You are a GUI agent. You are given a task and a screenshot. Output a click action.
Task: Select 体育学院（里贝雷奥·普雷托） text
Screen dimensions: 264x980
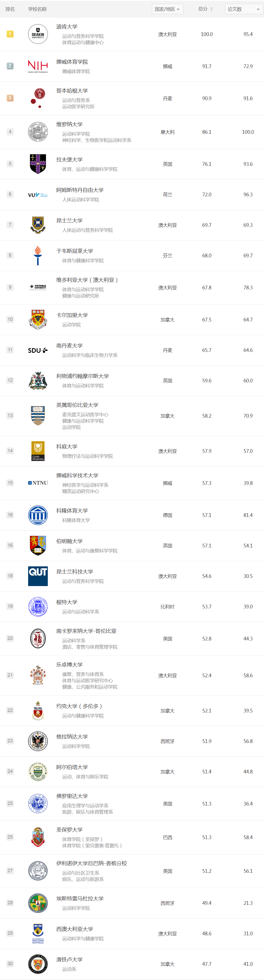click(x=92, y=845)
